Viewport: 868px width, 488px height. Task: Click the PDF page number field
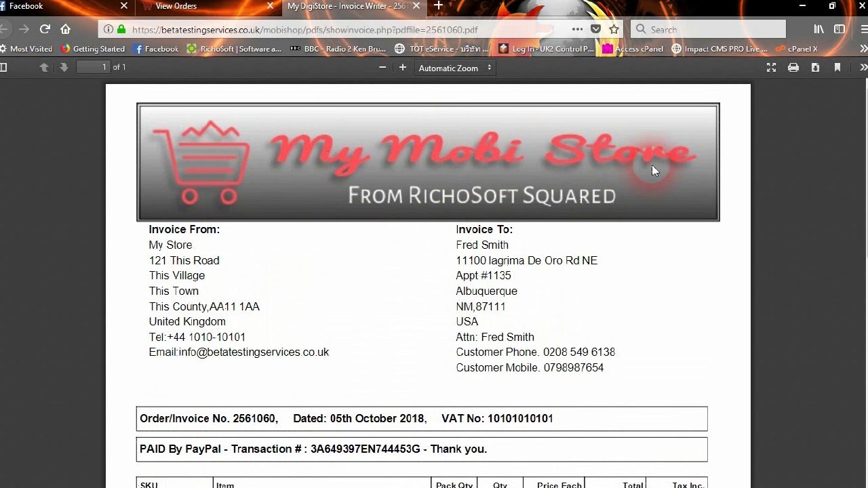[x=93, y=67]
